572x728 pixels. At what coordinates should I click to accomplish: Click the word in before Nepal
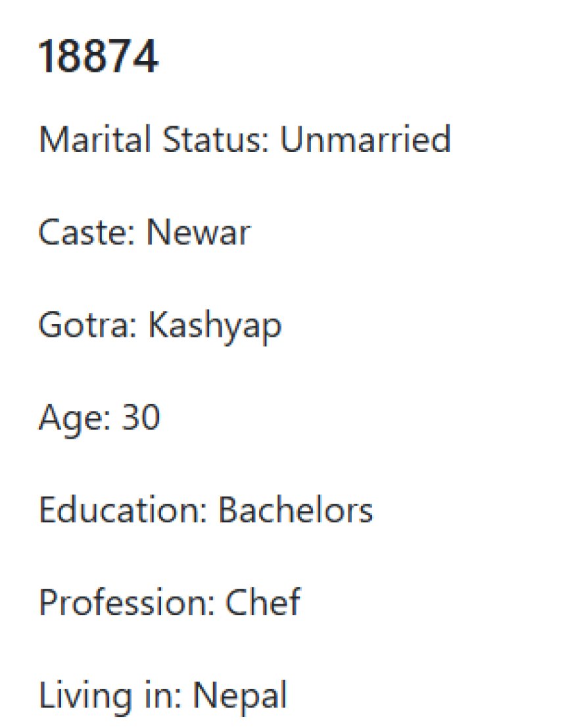[x=162, y=695]
